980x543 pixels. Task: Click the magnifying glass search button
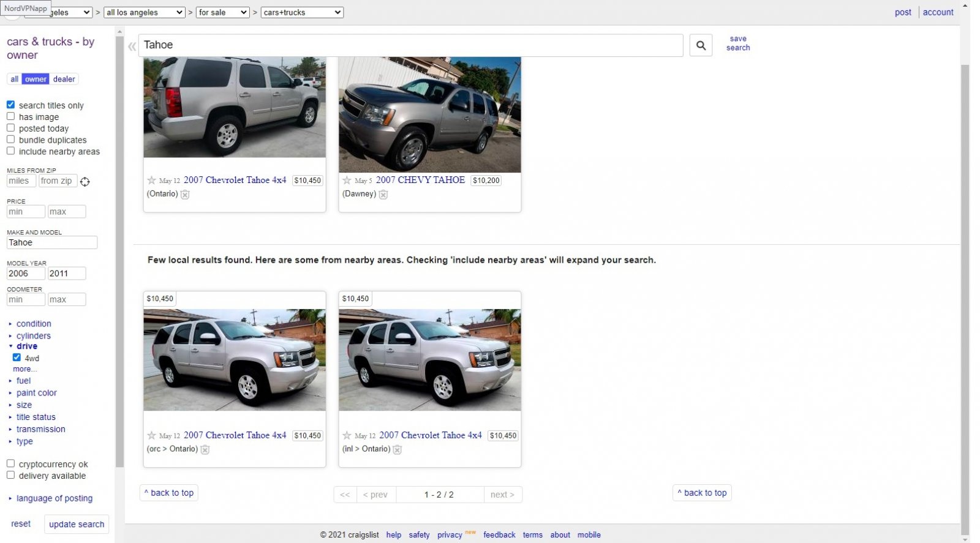(701, 45)
